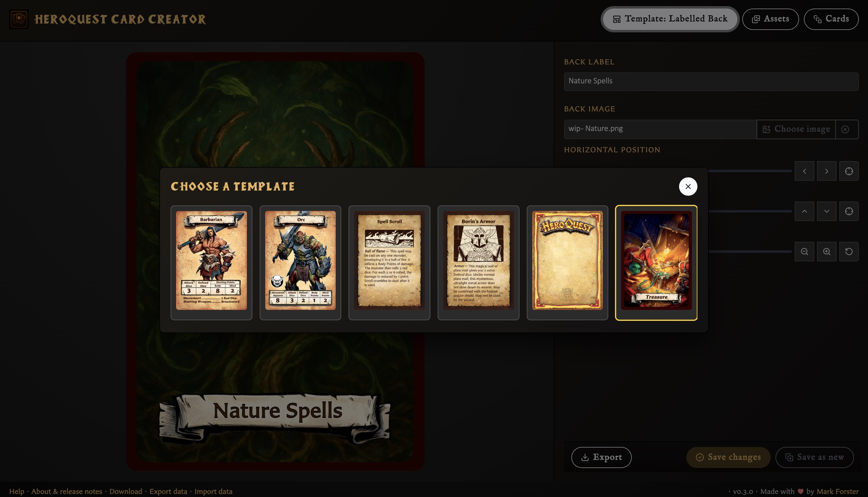Pick the Spell Scroll template

click(389, 263)
